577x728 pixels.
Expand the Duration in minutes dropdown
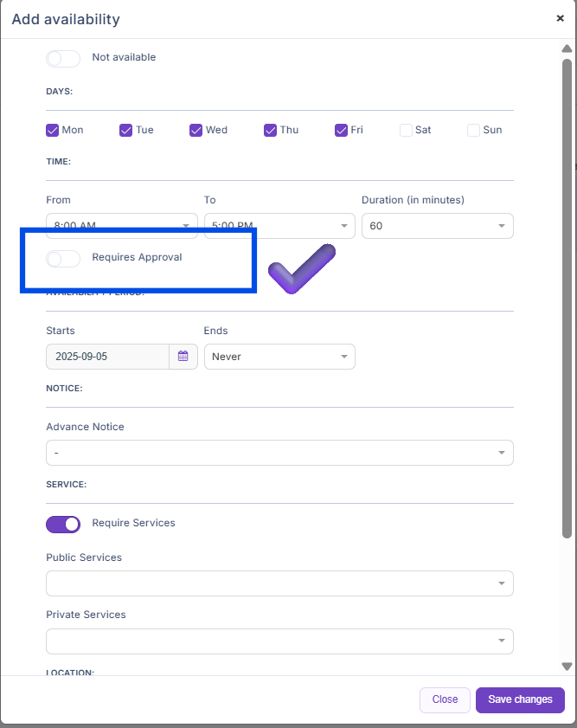click(x=437, y=226)
